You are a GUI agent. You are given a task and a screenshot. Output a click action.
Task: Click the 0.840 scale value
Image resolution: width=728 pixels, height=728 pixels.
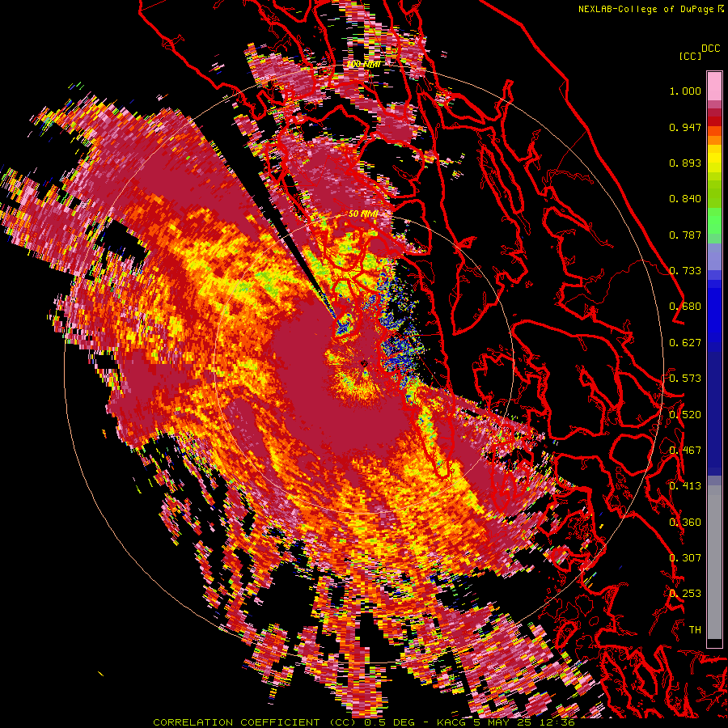tap(685, 199)
